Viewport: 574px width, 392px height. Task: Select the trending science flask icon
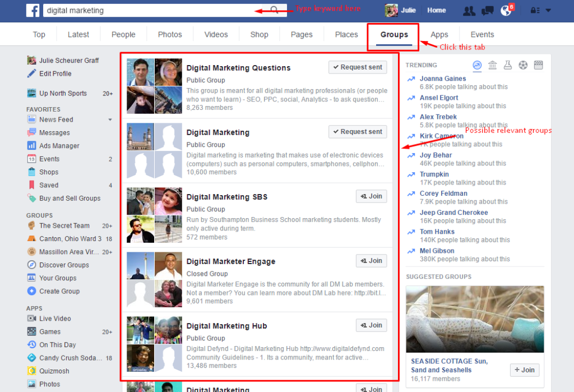click(508, 65)
